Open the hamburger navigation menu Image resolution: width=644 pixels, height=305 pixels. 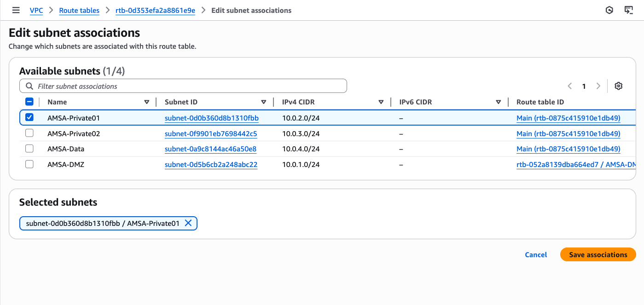click(x=16, y=10)
